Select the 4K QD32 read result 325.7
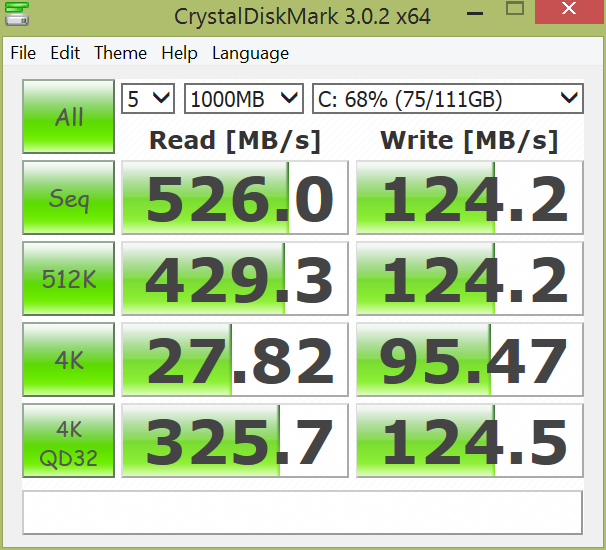Image resolution: width=606 pixels, height=550 pixels. coord(235,441)
